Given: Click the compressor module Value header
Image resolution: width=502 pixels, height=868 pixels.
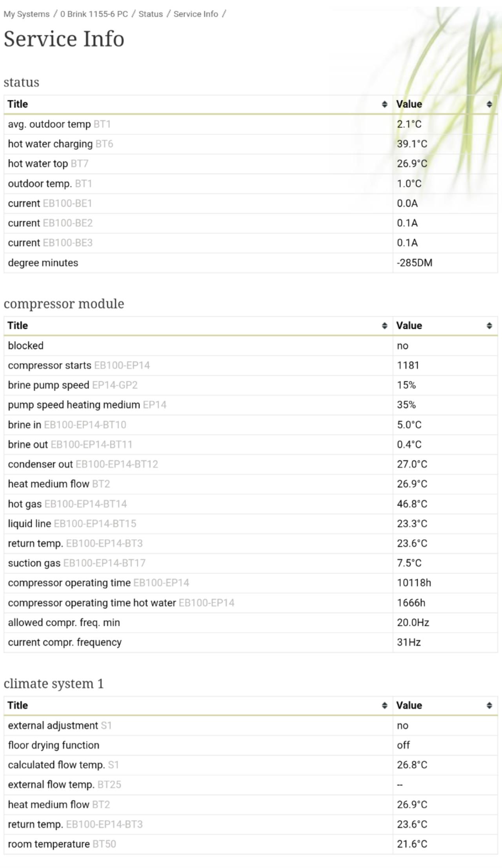Looking at the screenshot, I should 445,326.
